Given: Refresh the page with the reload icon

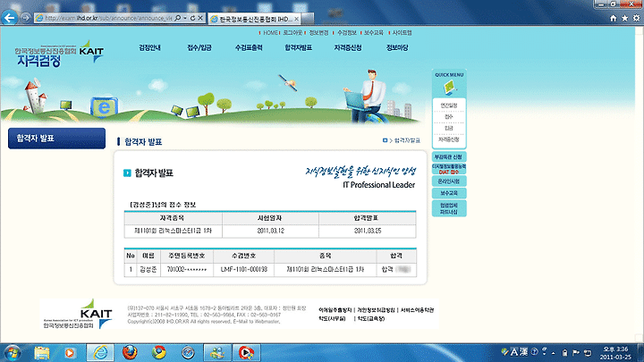Looking at the screenshot, I should click(x=192, y=18).
